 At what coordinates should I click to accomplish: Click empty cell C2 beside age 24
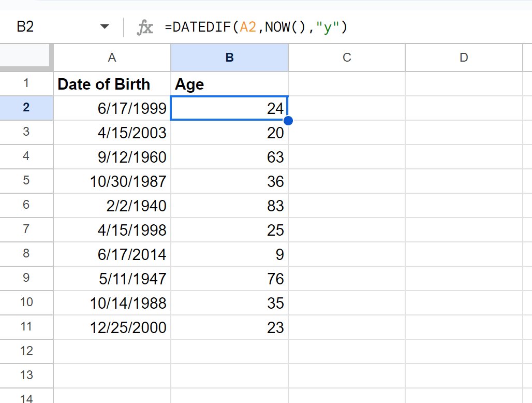pyautogui.click(x=346, y=108)
